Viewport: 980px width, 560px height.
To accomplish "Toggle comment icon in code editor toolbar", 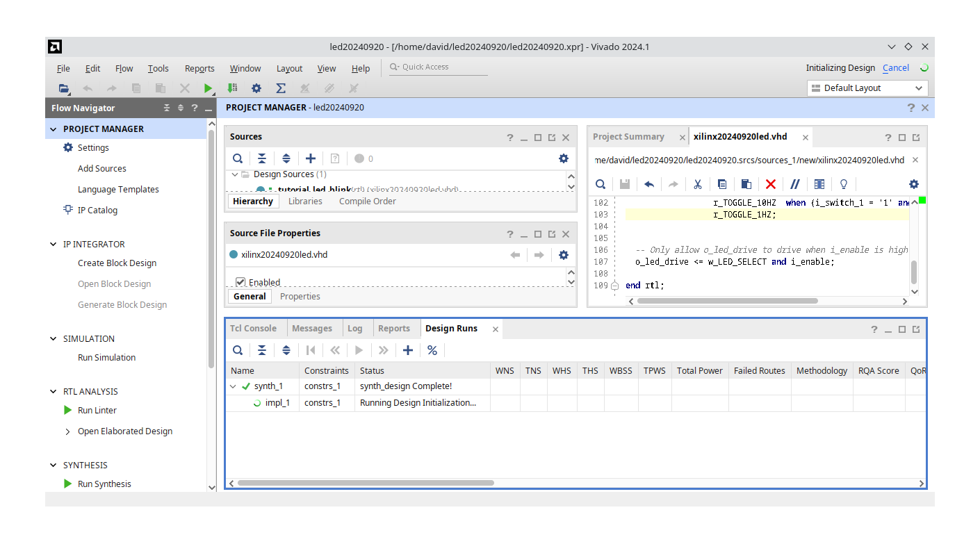I will click(x=795, y=184).
